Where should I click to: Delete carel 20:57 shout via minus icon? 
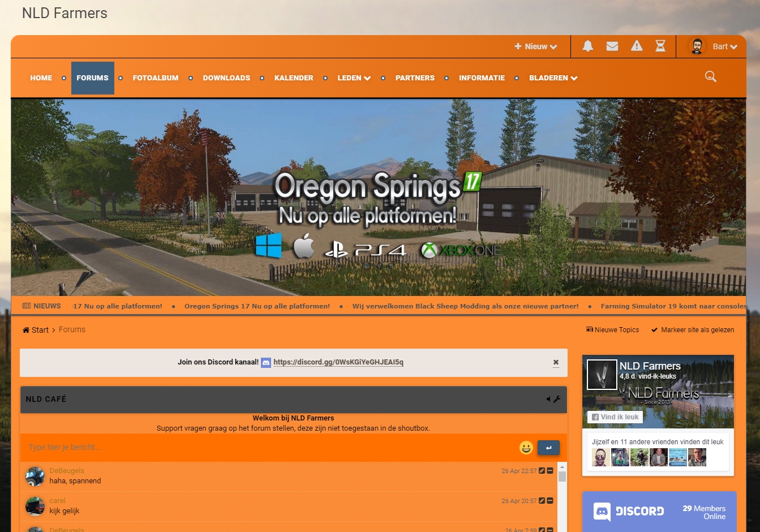(x=550, y=501)
